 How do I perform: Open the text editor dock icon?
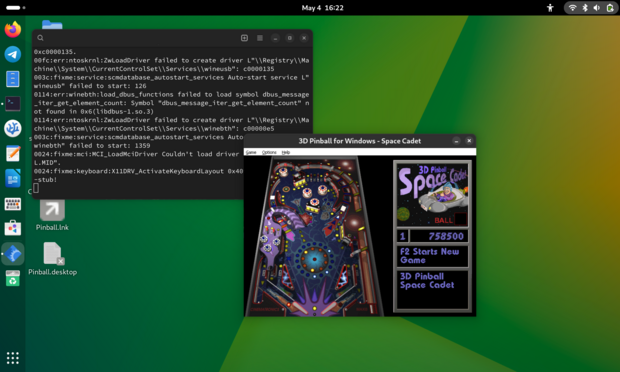click(13, 153)
